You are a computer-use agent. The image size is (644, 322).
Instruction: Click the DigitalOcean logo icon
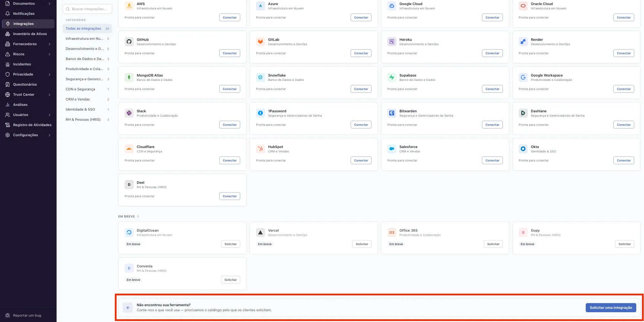129,233
